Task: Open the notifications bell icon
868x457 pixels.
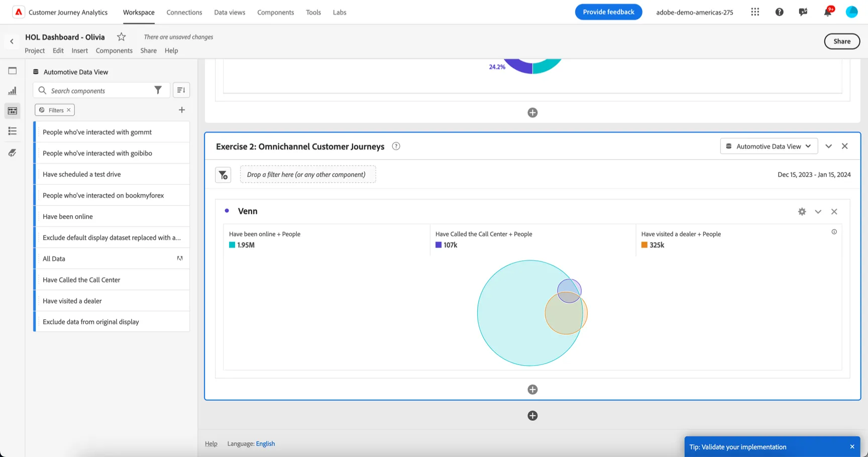Action: pos(827,12)
